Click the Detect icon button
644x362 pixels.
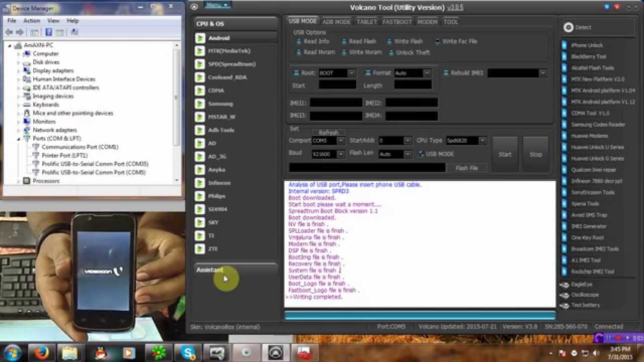click(569, 28)
